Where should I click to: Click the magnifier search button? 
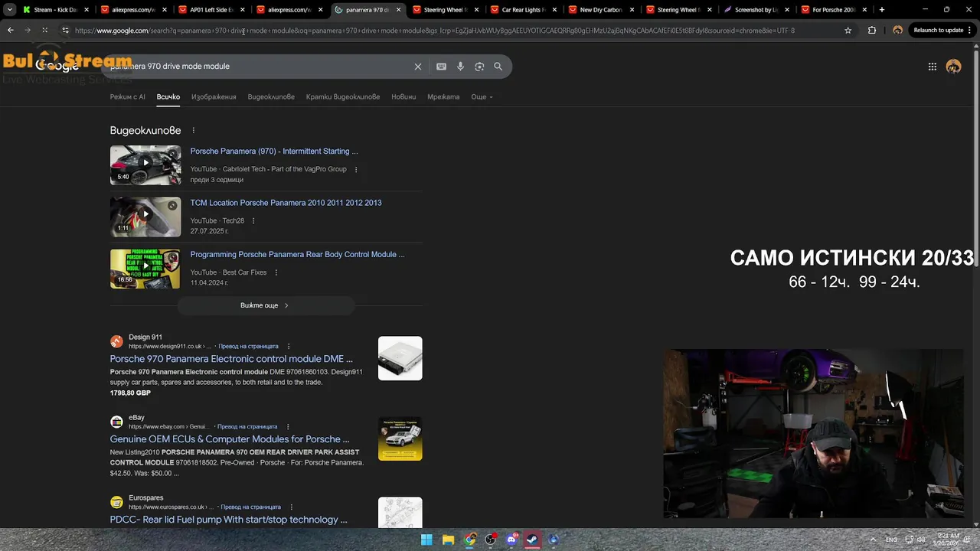(498, 67)
